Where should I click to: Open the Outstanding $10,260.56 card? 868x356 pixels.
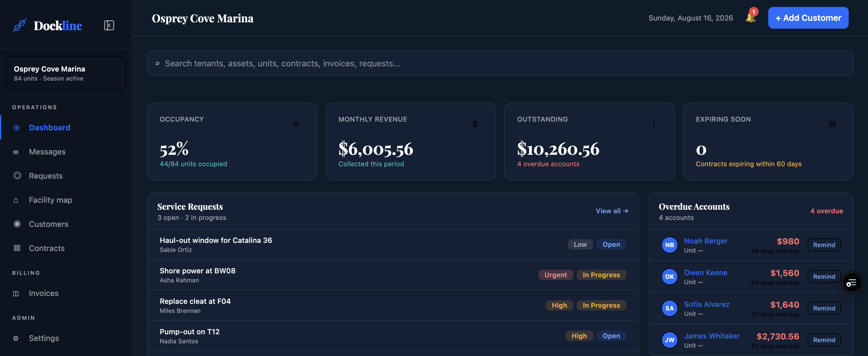click(x=589, y=141)
